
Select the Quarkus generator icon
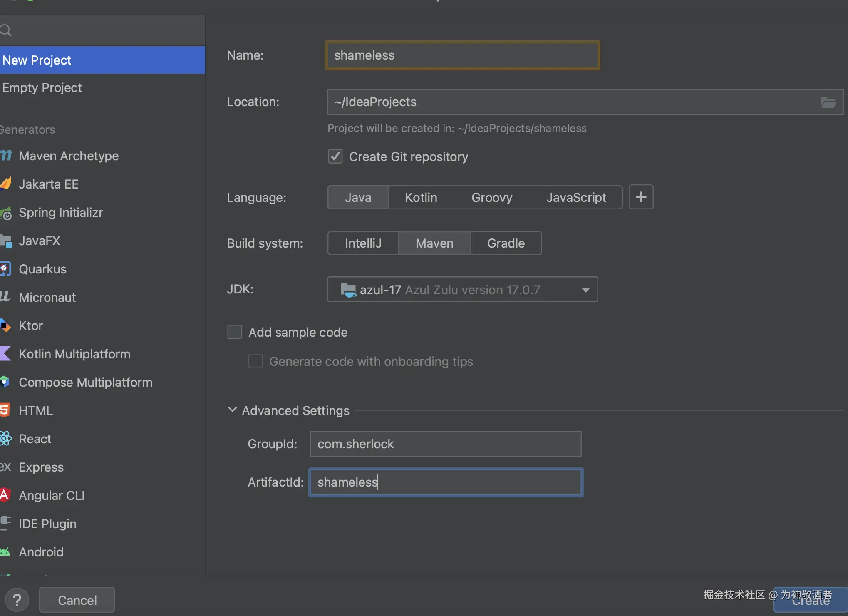5,269
